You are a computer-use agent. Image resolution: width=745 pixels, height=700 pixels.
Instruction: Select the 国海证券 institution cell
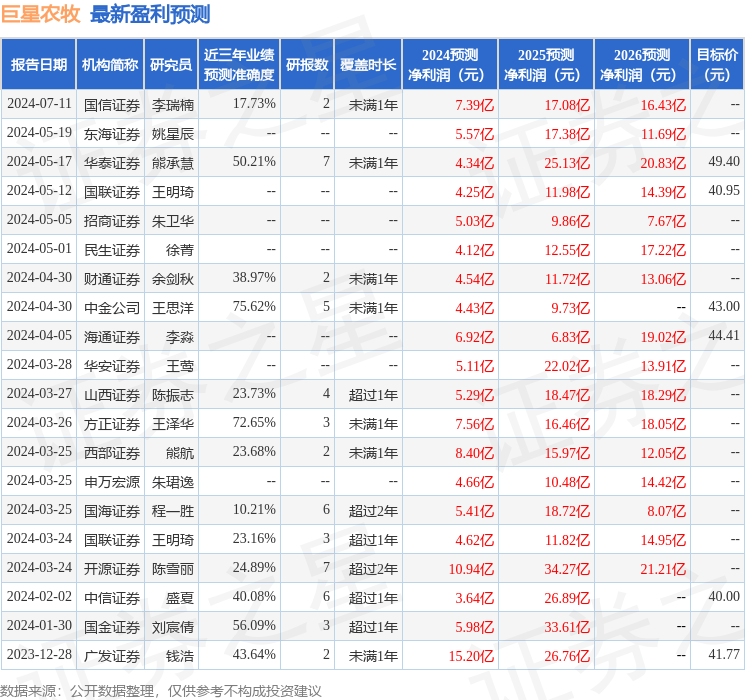tap(112, 510)
